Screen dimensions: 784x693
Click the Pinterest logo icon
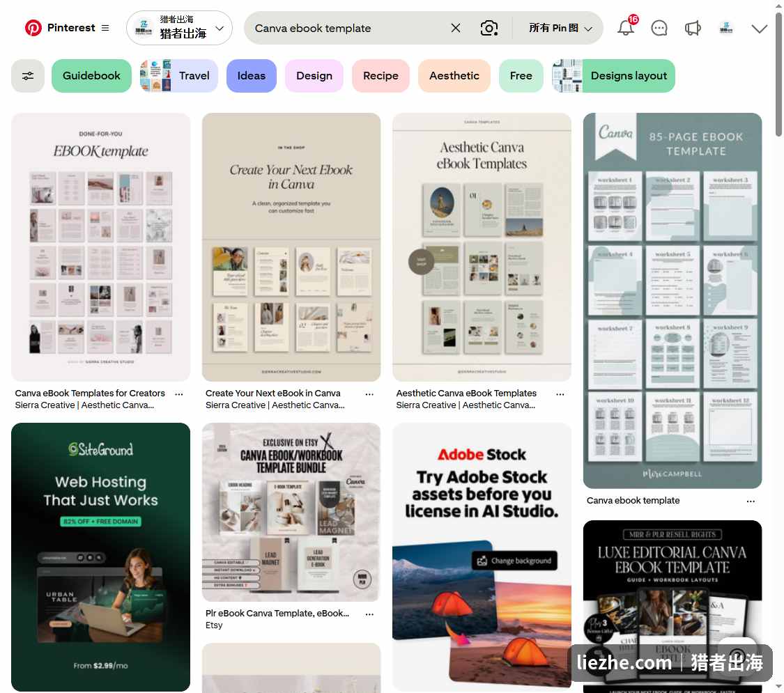click(33, 28)
